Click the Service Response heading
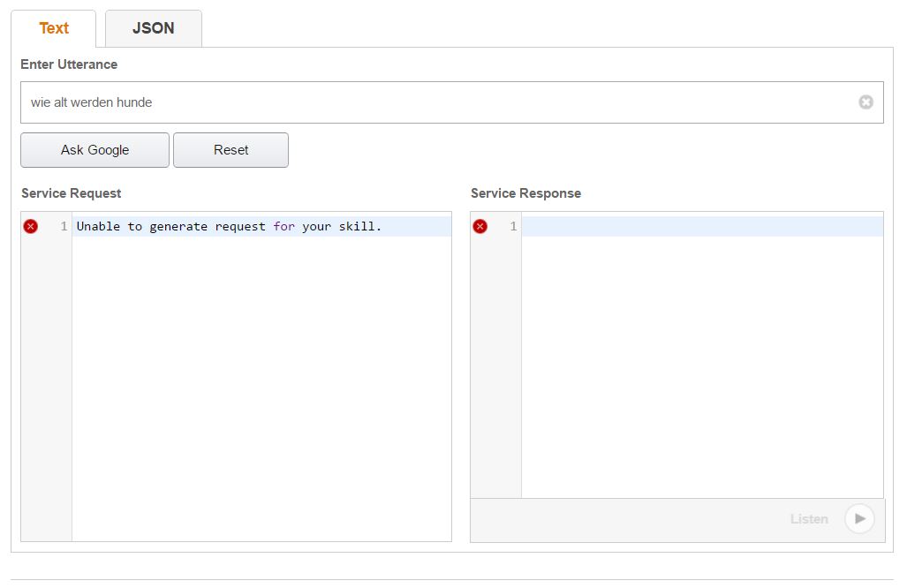Screen dimensions: 907x588 pyautogui.click(x=525, y=193)
